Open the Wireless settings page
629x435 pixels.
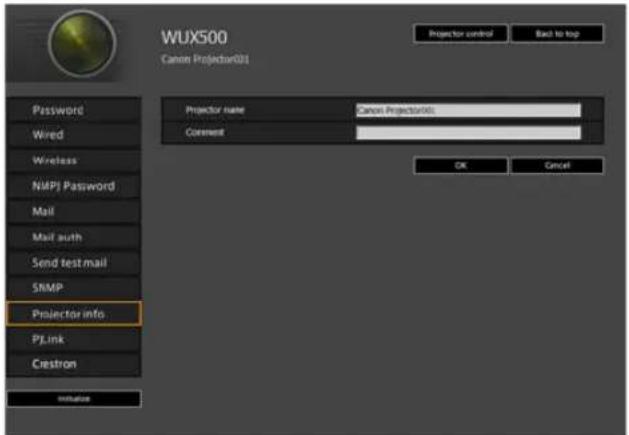[x=74, y=161]
